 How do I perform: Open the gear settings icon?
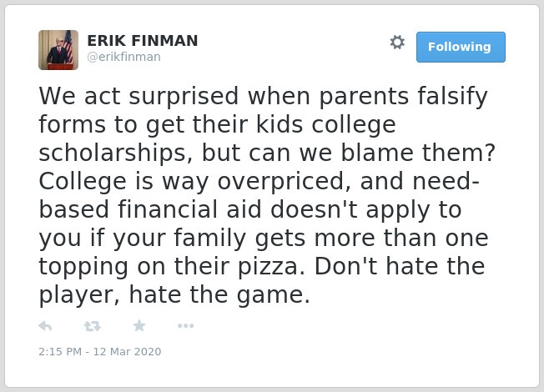click(397, 42)
